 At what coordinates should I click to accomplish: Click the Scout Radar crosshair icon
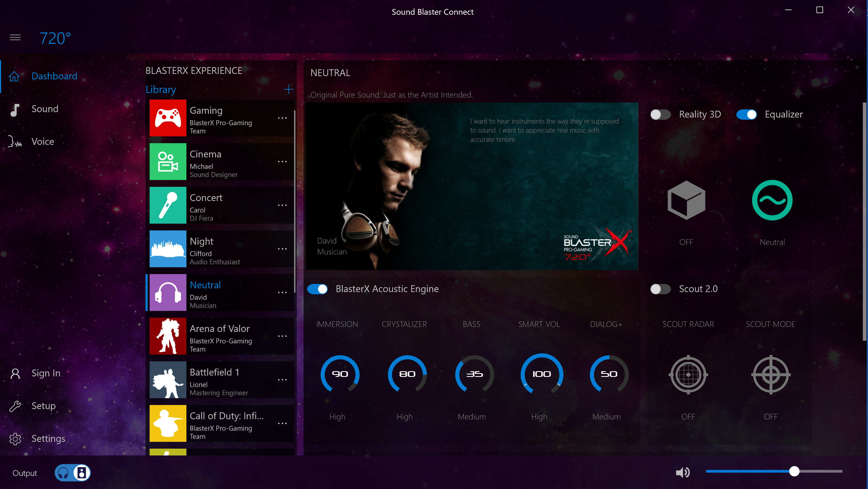(x=688, y=373)
